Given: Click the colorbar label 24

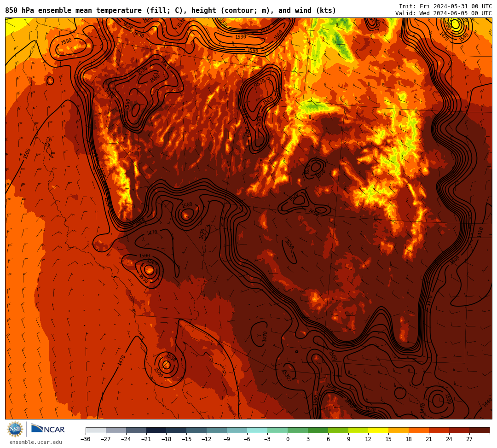Looking at the screenshot, I should (x=450, y=439).
